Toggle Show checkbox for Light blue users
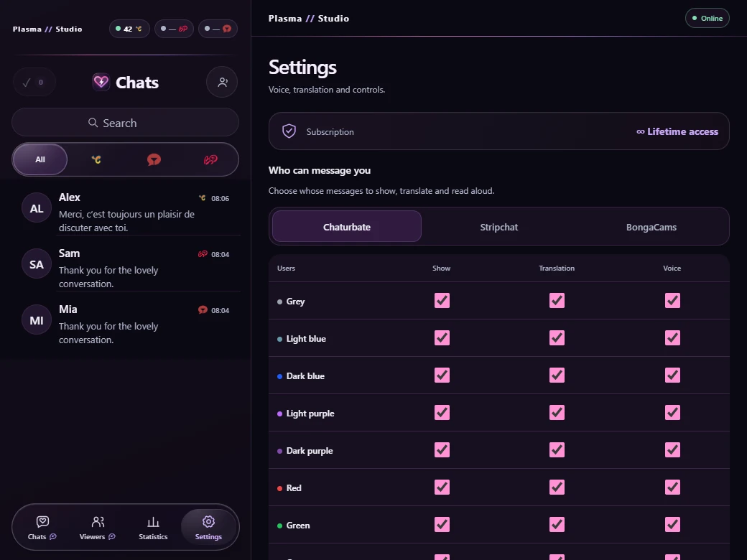This screenshot has height=560, width=747. pos(442,337)
